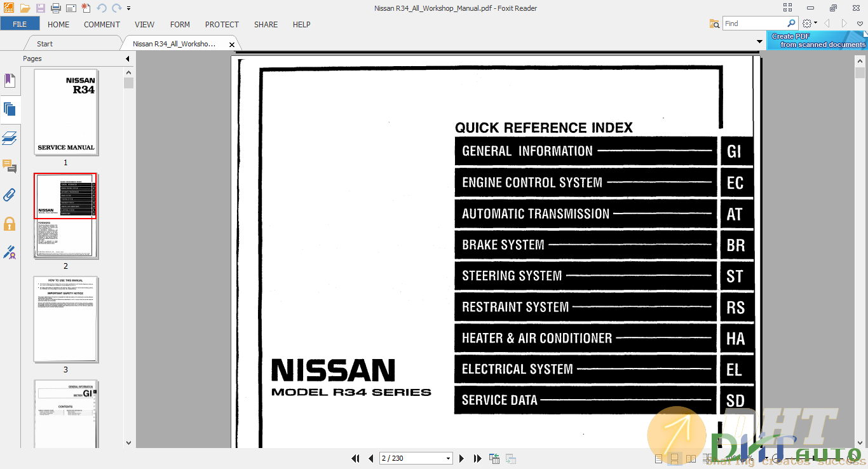The width and height of the screenshot is (868, 469).
Task: Click the RESTRAINT SYSTEM index entry
Action: coord(586,307)
